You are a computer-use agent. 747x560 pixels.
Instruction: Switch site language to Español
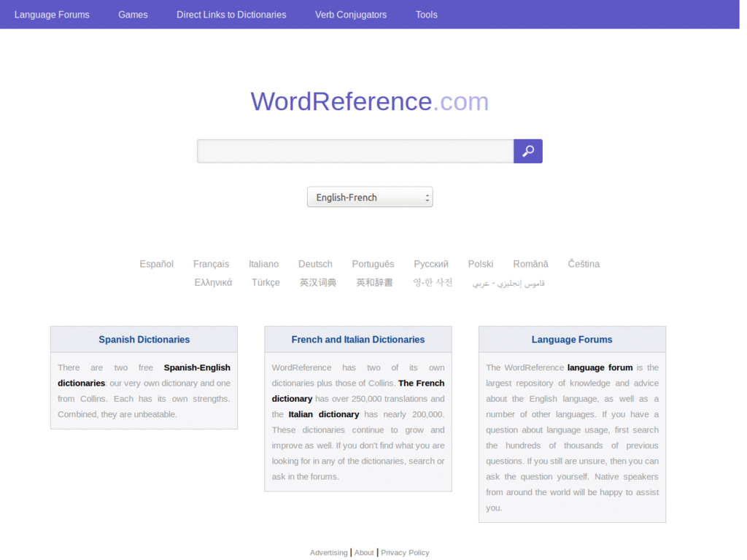click(x=156, y=264)
